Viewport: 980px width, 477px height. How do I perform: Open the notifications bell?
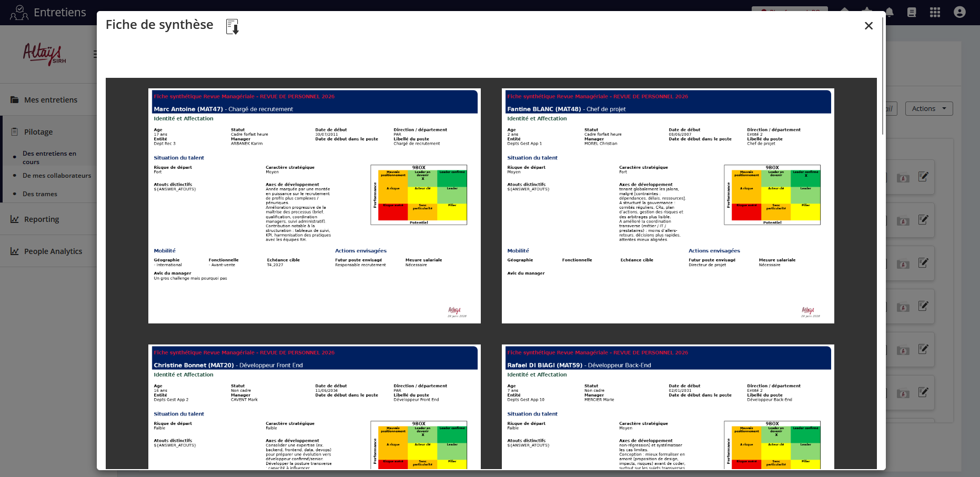(x=890, y=12)
